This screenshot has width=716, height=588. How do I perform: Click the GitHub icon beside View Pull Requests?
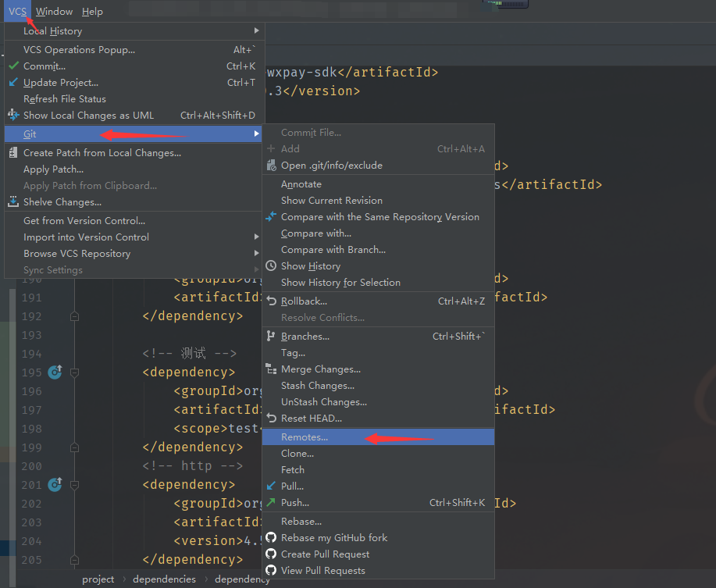[x=271, y=570]
